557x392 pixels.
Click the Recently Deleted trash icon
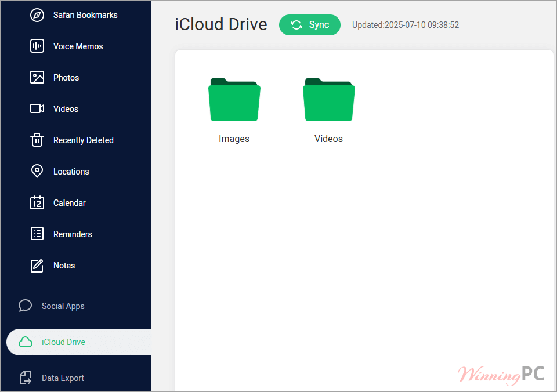pyautogui.click(x=37, y=140)
